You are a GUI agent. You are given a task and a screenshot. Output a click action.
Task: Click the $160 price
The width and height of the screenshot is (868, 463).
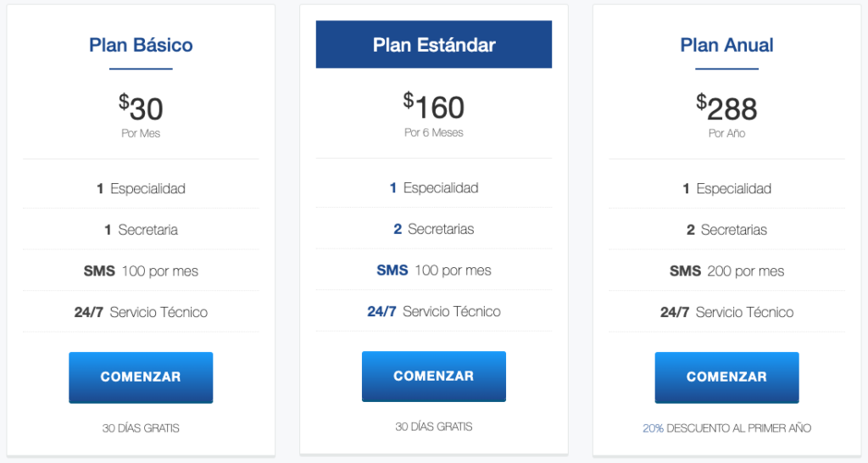point(434,107)
